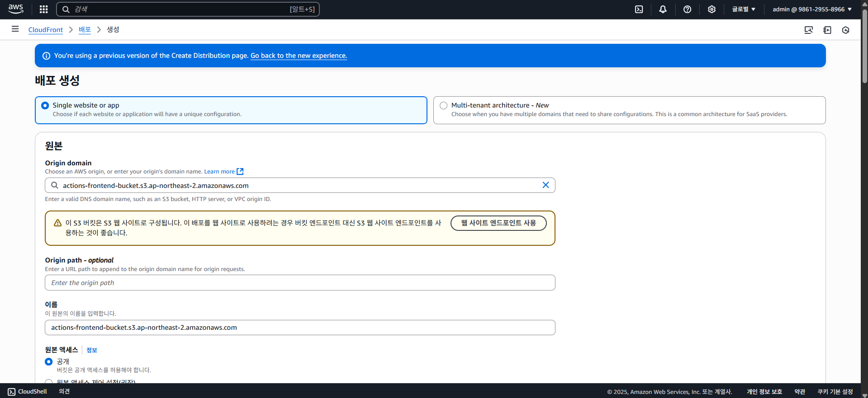
Task: Click the warning triangle icon in S3 alert
Action: pos(57,223)
